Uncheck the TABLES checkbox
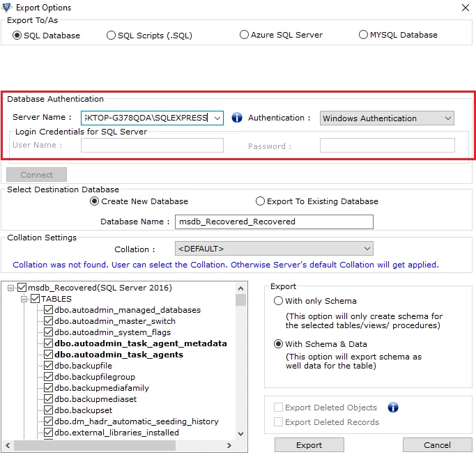Screen dimensions: 476x457 point(35,299)
